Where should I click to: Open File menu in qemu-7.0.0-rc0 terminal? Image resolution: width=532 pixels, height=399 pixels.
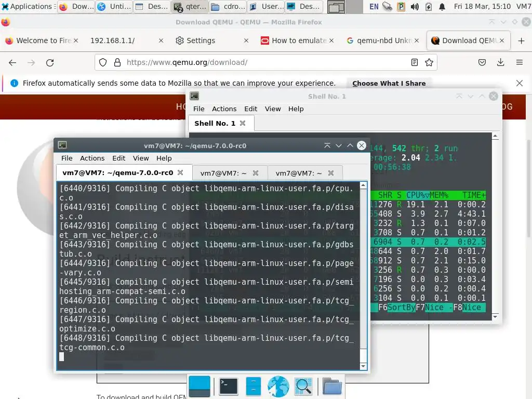(67, 158)
